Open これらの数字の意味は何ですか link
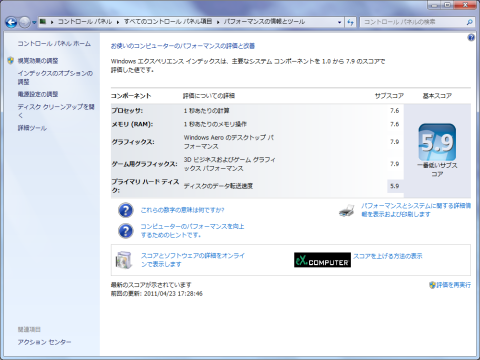Image resolution: width=480 pixels, height=360 pixels. 182,210
